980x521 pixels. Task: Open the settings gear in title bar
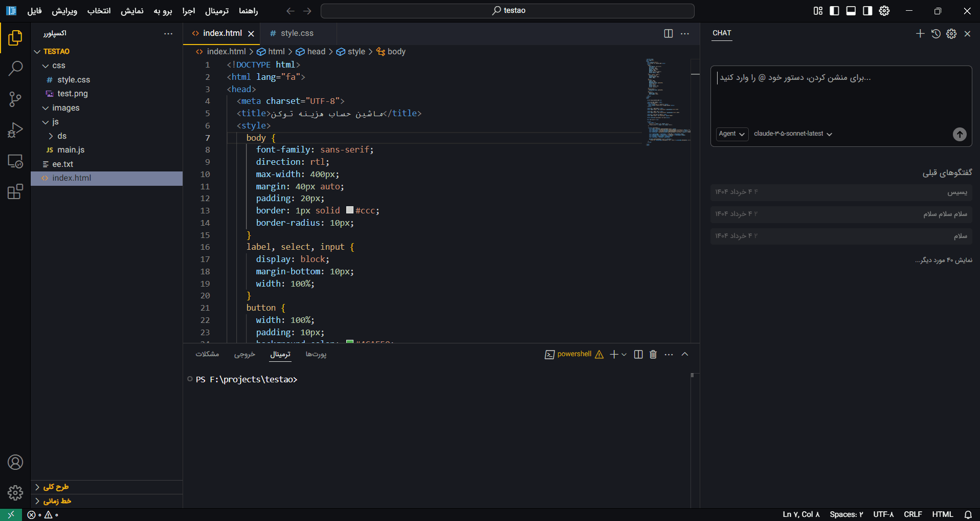(884, 11)
